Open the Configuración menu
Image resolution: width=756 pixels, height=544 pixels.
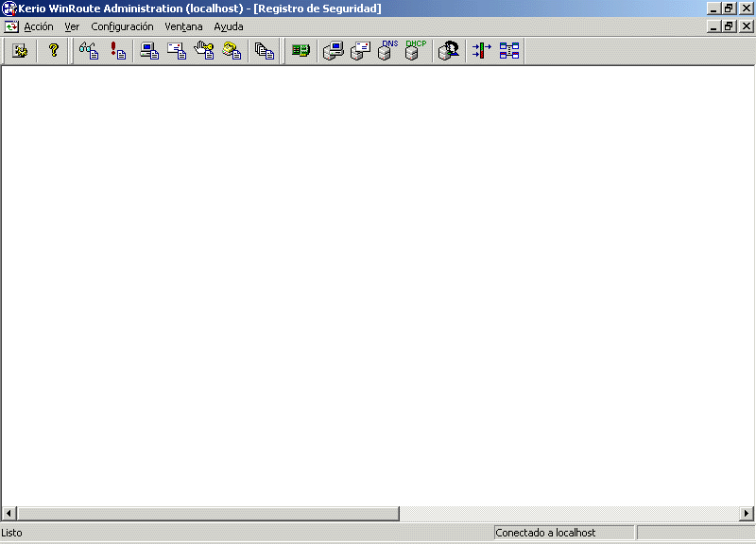pos(122,27)
